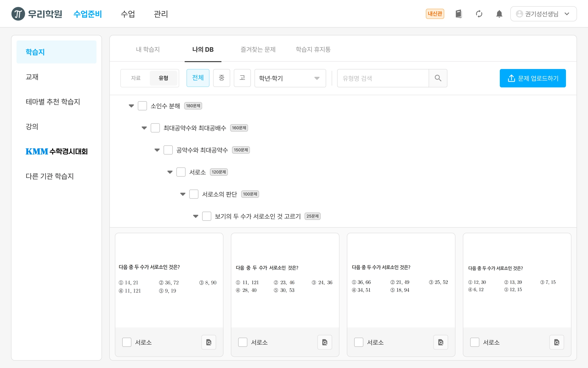Focus the 유형명 검색 input field
This screenshot has height=368, width=588.
coord(383,78)
